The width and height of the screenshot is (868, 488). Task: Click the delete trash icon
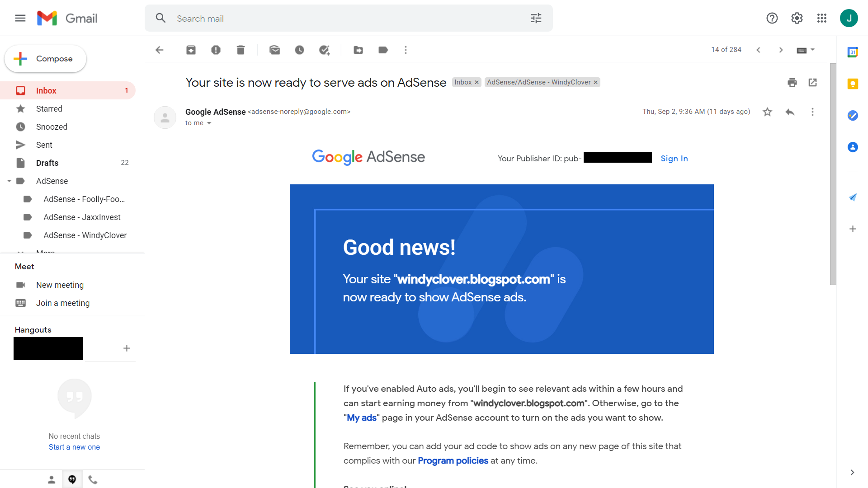click(241, 50)
